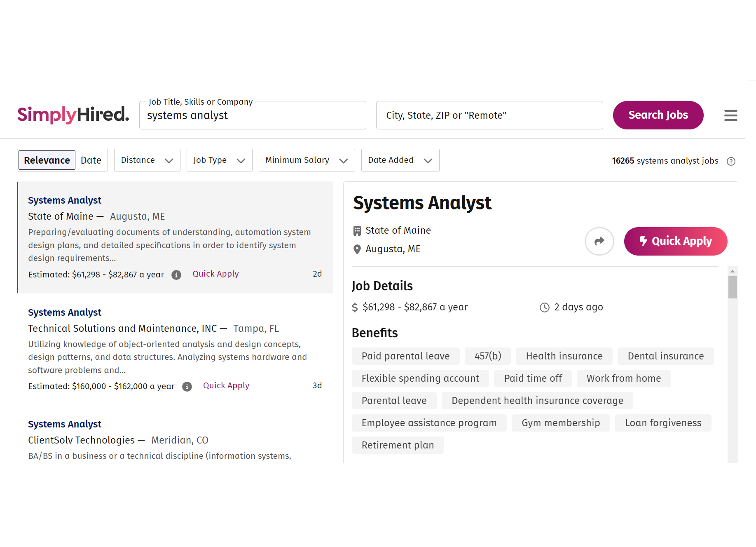Click Tampa, FL location text
Viewport: 756px width, 547px height.
point(256,329)
